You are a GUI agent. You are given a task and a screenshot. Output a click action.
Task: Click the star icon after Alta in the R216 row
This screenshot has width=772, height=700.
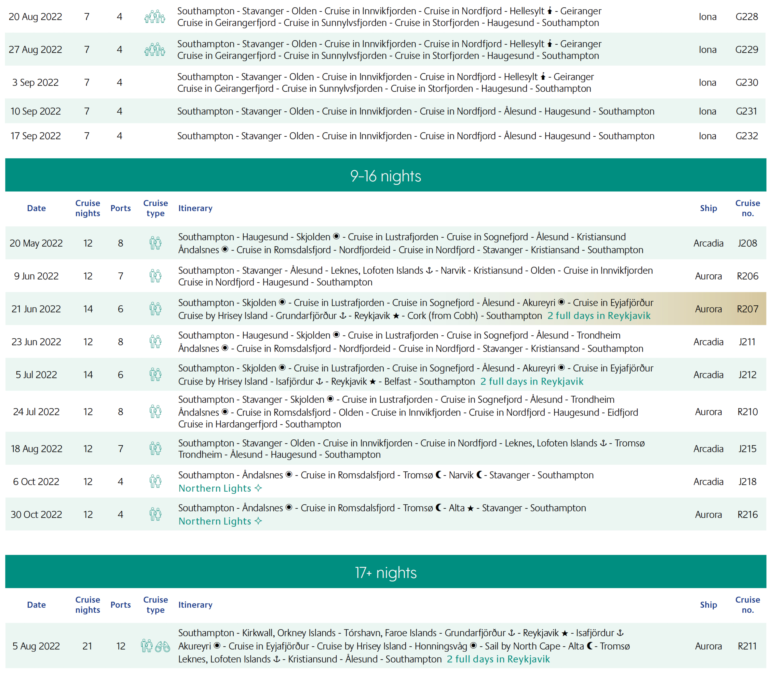[x=471, y=508]
